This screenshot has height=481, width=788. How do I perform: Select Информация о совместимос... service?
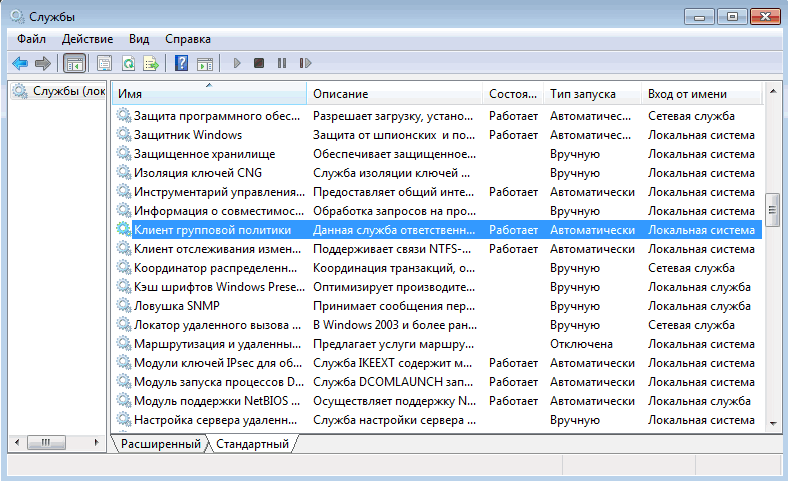coord(219,211)
